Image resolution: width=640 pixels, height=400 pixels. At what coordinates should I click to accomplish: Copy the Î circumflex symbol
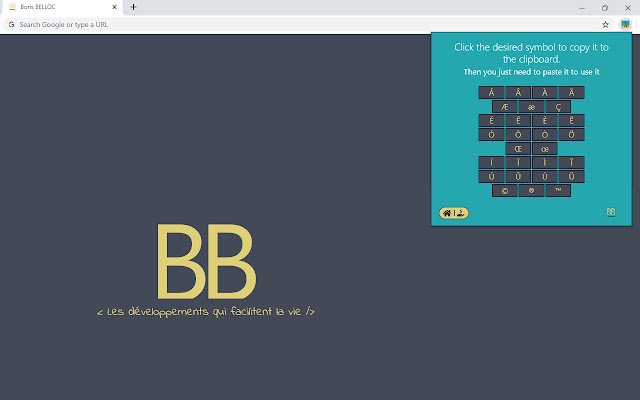[x=518, y=162]
